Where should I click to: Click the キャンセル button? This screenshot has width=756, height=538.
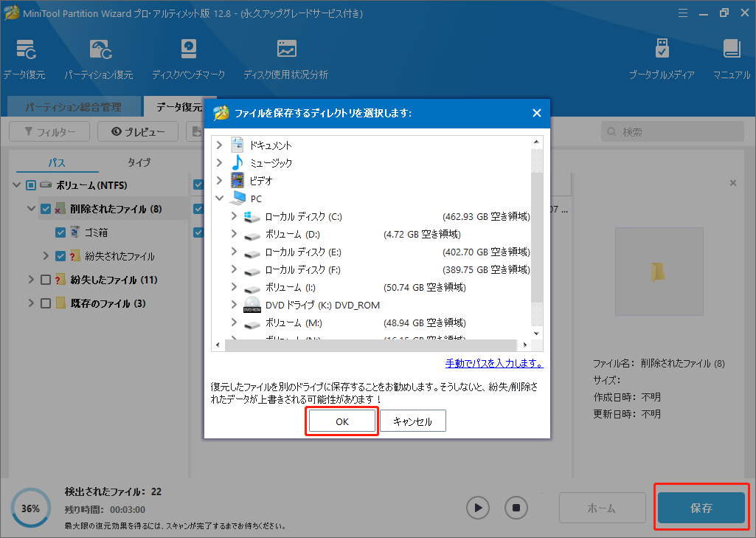(x=413, y=421)
